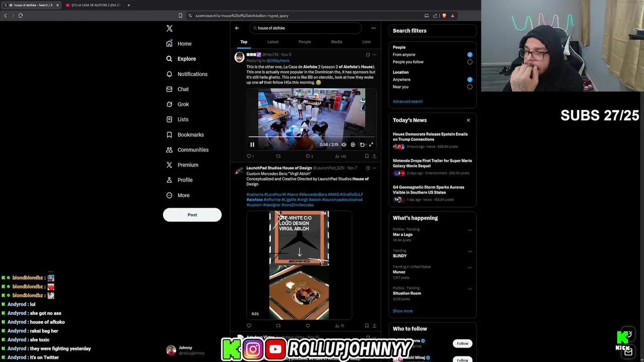Open Notifications from the sidebar

[187, 74]
